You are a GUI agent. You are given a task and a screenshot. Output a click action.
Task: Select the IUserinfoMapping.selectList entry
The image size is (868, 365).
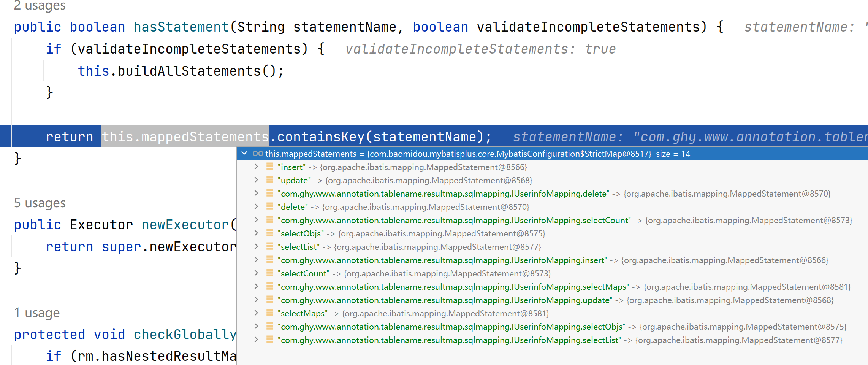point(449,340)
